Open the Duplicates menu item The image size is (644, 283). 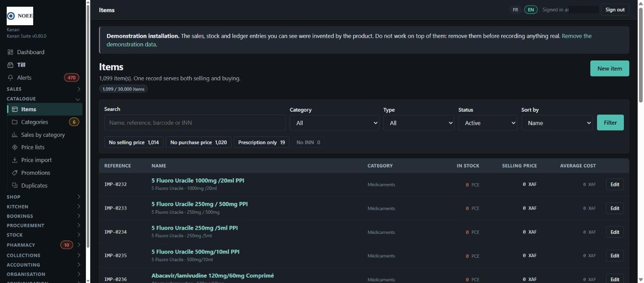pos(45,185)
